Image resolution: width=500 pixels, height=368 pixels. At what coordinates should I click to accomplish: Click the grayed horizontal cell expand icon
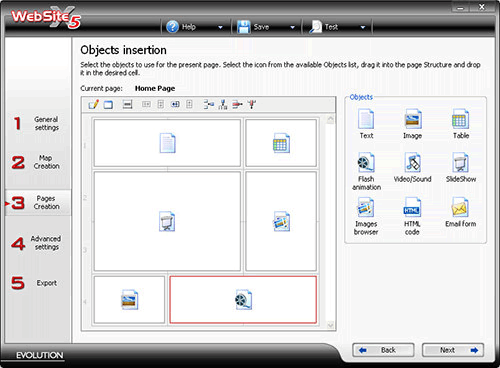point(146,104)
